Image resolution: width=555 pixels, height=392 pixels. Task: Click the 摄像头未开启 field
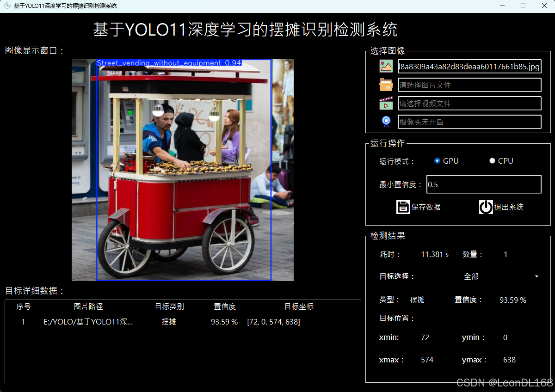[469, 122]
